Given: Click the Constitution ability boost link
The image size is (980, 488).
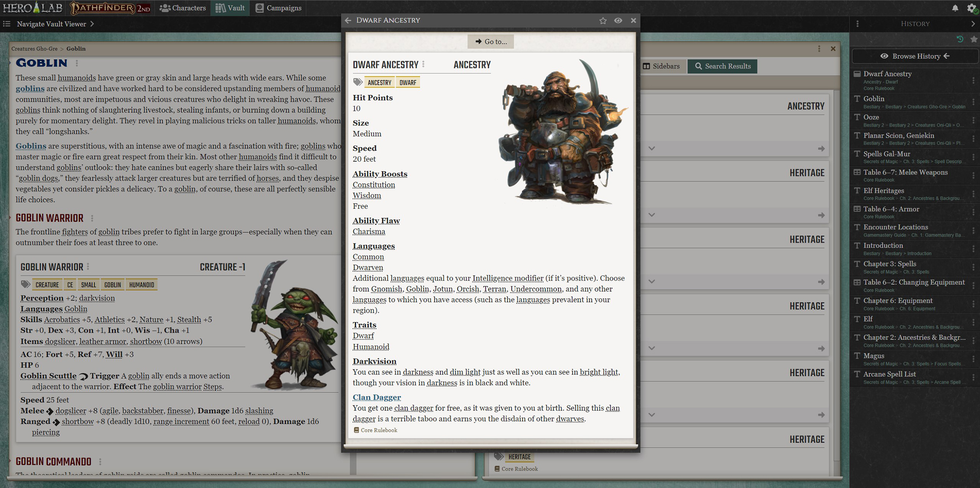Looking at the screenshot, I should 374,184.
